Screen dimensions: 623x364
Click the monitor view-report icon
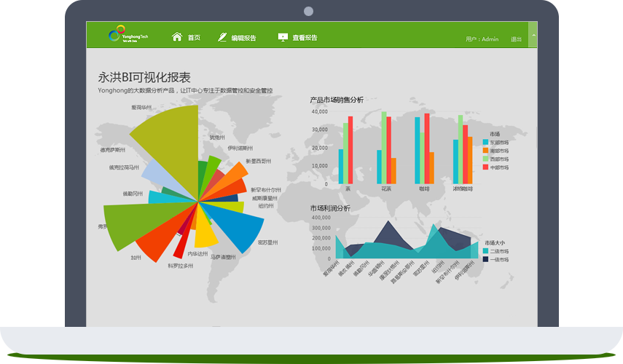pyautogui.click(x=283, y=37)
